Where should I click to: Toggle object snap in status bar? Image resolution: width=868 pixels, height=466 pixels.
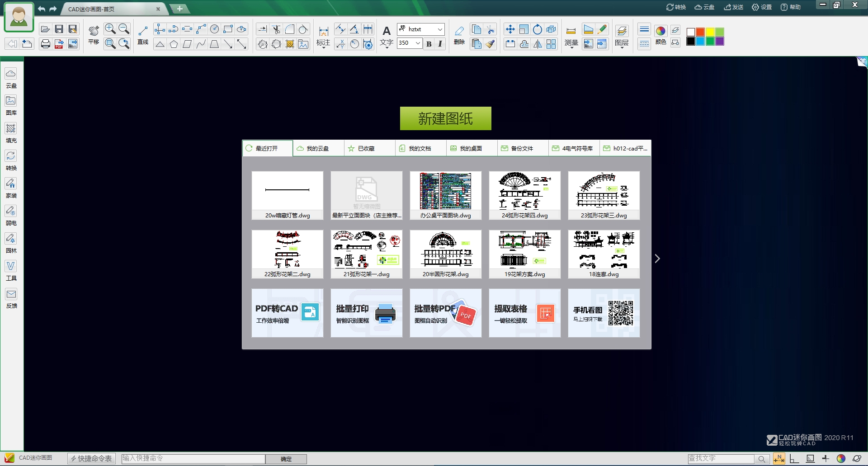click(779, 459)
